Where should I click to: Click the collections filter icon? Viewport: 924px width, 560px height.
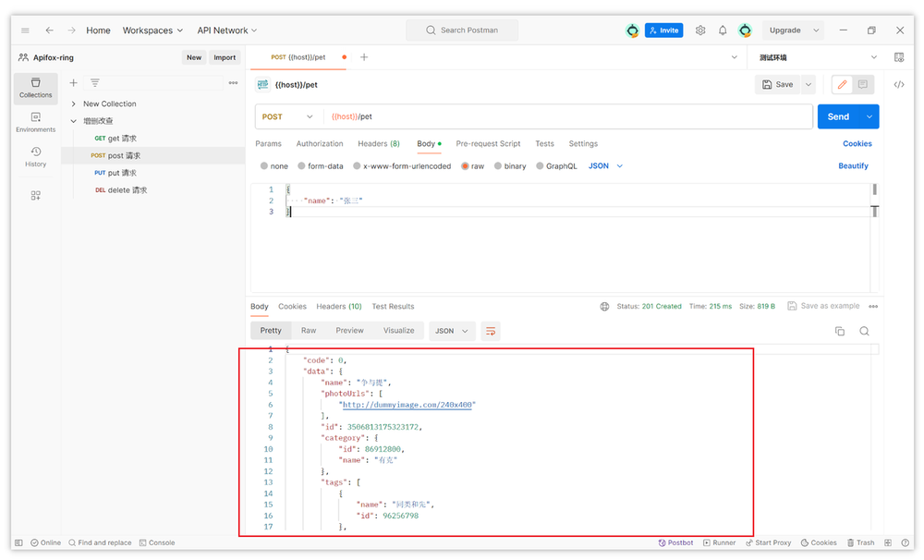[95, 82]
